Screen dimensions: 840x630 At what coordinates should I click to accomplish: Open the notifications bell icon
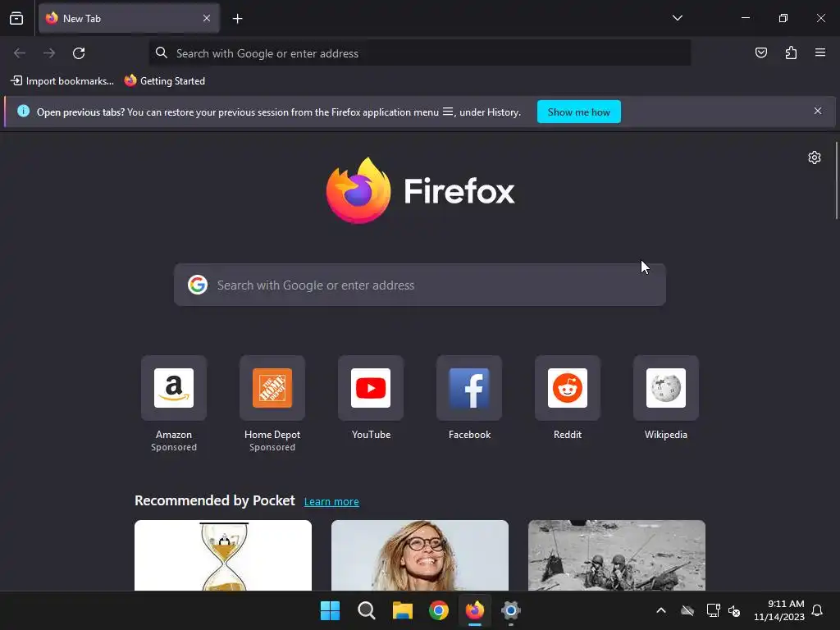click(x=817, y=610)
